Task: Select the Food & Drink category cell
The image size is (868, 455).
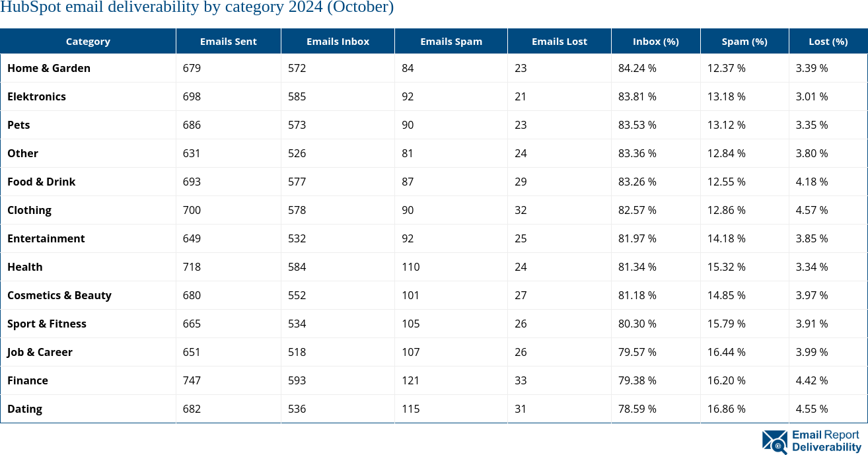Action: (x=89, y=182)
